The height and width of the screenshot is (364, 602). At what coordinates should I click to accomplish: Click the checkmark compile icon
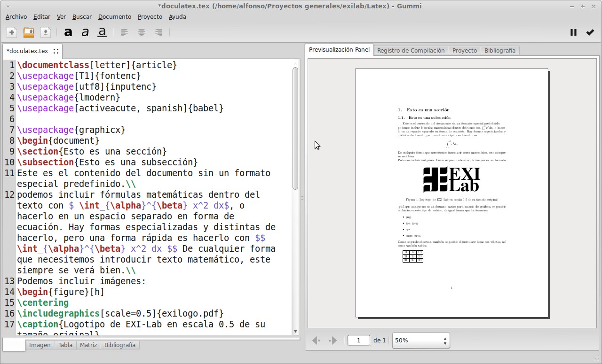[x=590, y=32]
